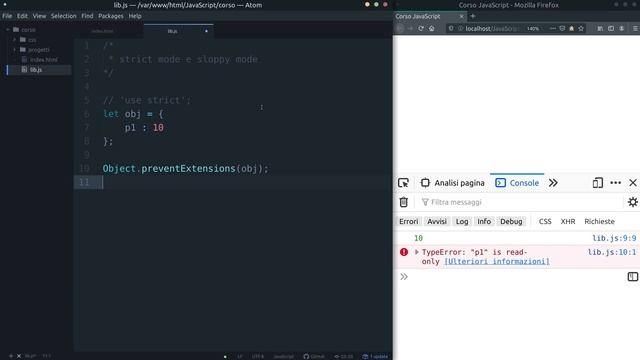Image resolution: width=640 pixels, height=360 pixels.
Task: Toggle the Log filter
Action: [462, 221]
